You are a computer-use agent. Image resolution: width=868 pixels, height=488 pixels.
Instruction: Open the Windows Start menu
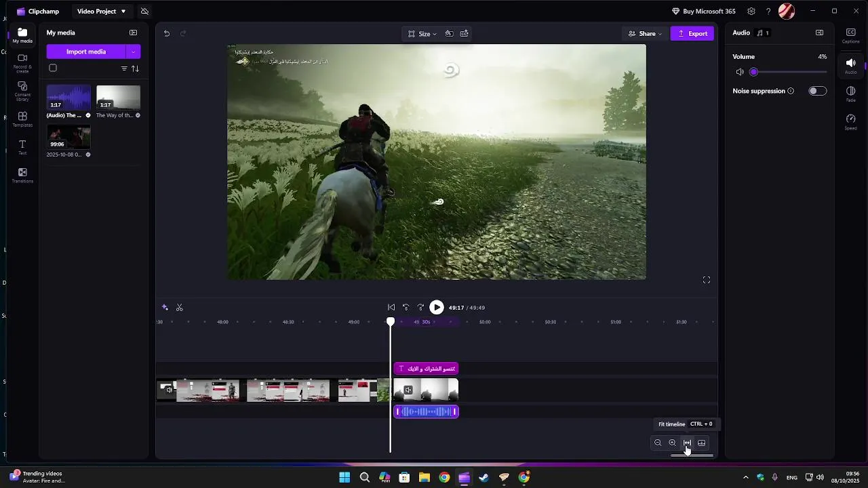click(344, 477)
